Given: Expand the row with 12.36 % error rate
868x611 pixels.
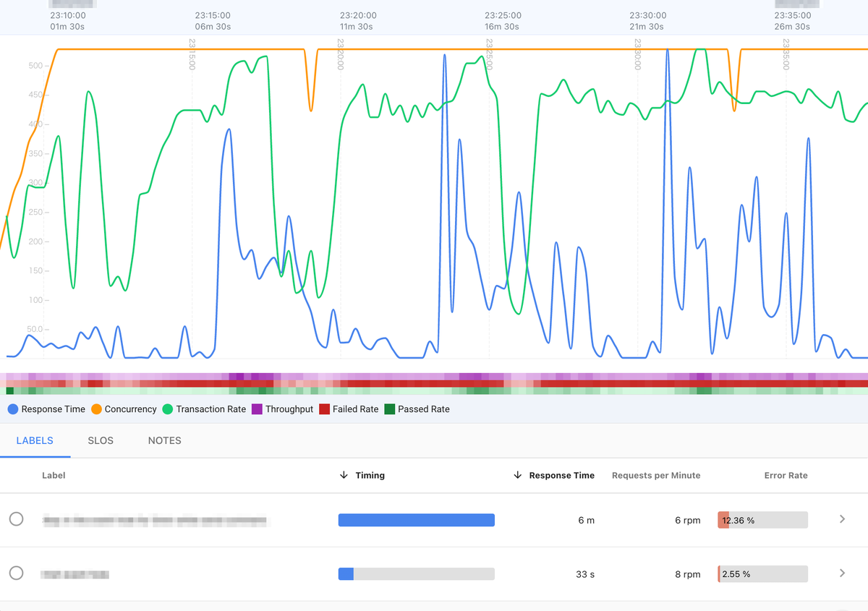Looking at the screenshot, I should click(x=842, y=519).
